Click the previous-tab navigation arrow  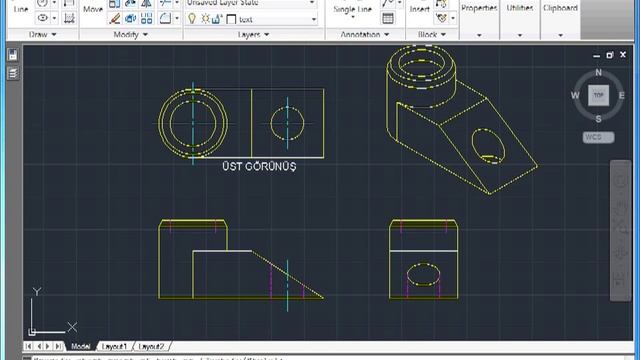pyautogui.click(x=39, y=346)
